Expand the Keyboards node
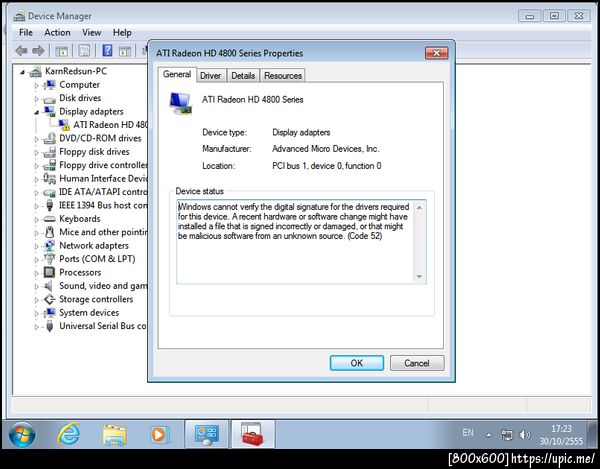The width and height of the screenshot is (600, 469). 37,220
